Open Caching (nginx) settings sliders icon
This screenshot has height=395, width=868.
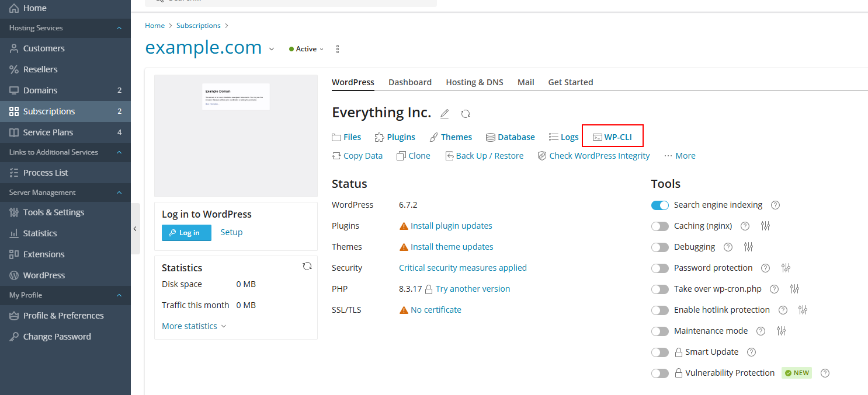766,226
